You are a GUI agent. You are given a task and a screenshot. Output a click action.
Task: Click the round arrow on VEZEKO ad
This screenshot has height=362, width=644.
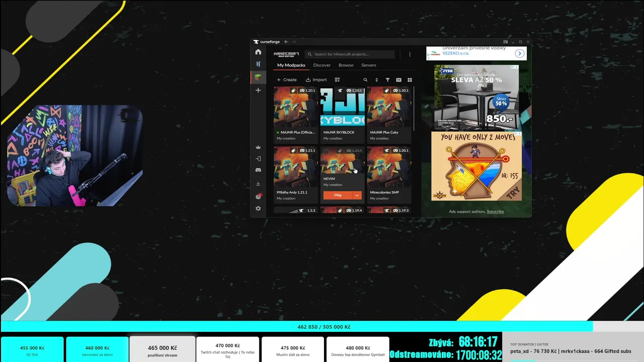(x=519, y=53)
